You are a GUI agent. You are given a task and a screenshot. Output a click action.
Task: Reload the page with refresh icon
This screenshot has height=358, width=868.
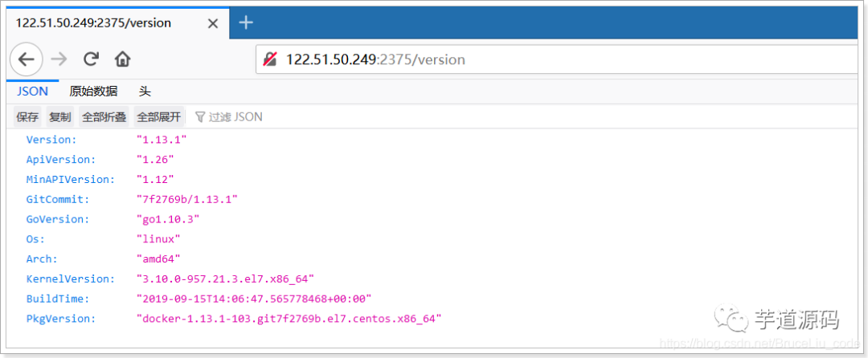point(91,59)
